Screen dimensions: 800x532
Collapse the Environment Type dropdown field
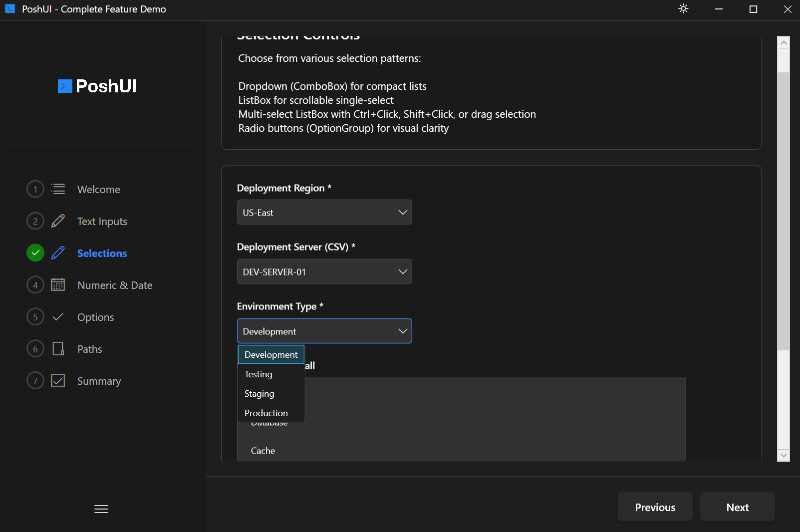tap(324, 331)
